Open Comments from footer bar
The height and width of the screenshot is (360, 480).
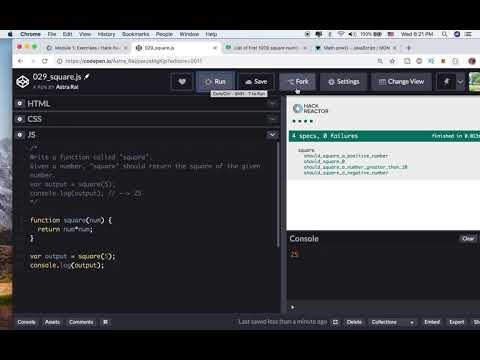point(81,322)
